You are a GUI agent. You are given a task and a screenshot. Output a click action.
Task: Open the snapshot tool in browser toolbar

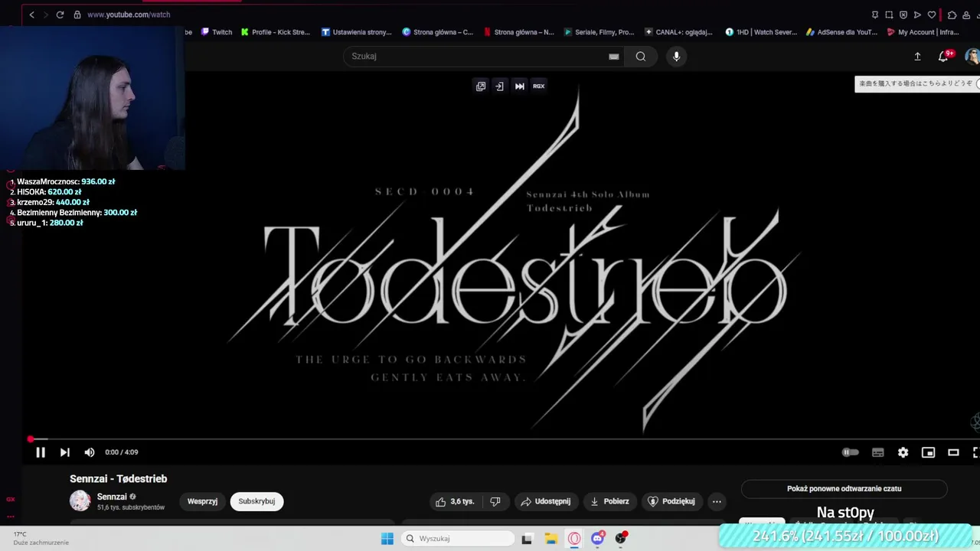click(889, 15)
